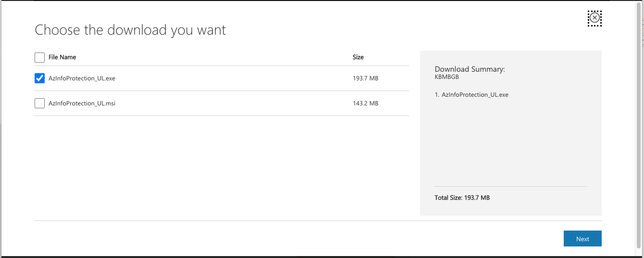Click the KBMBGB units label
Viewport: 644px width, 258px height.
(x=447, y=77)
